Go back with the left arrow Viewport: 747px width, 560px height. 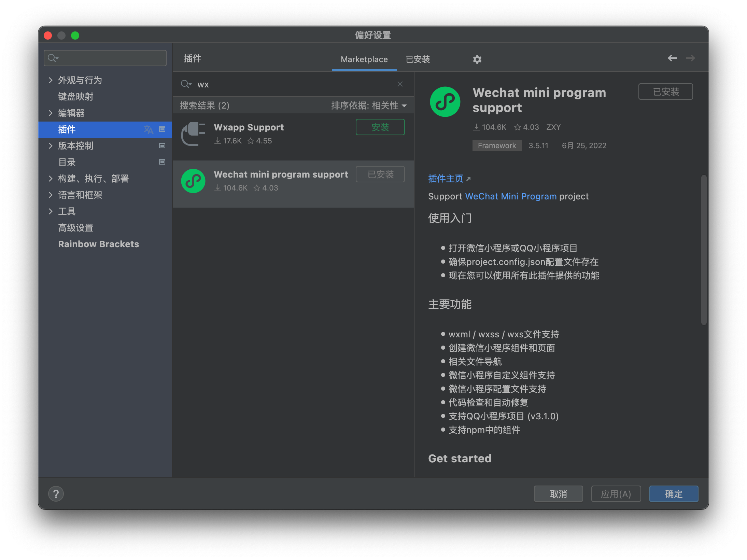[x=672, y=58]
